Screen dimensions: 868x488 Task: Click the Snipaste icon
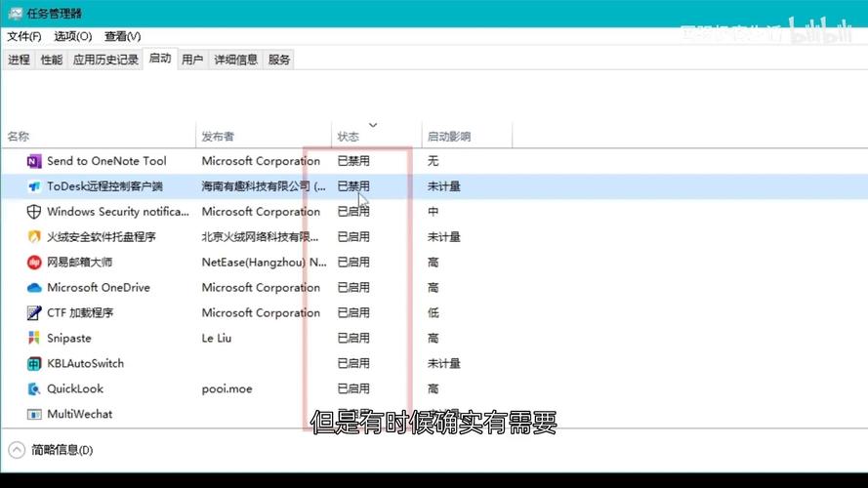point(34,338)
